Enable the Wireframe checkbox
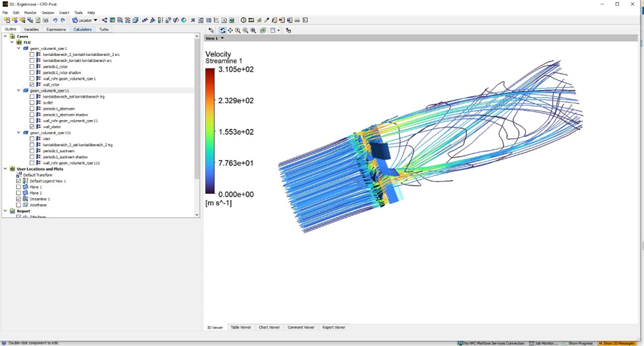 [x=19, y=205]
